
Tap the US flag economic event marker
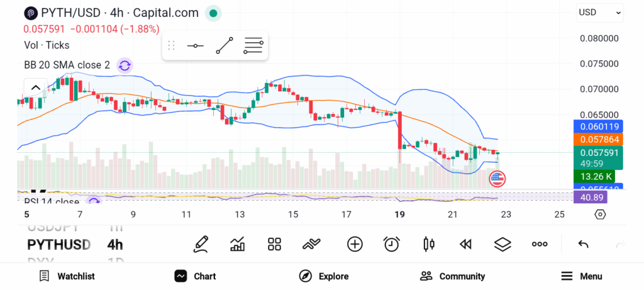[497, 179]
